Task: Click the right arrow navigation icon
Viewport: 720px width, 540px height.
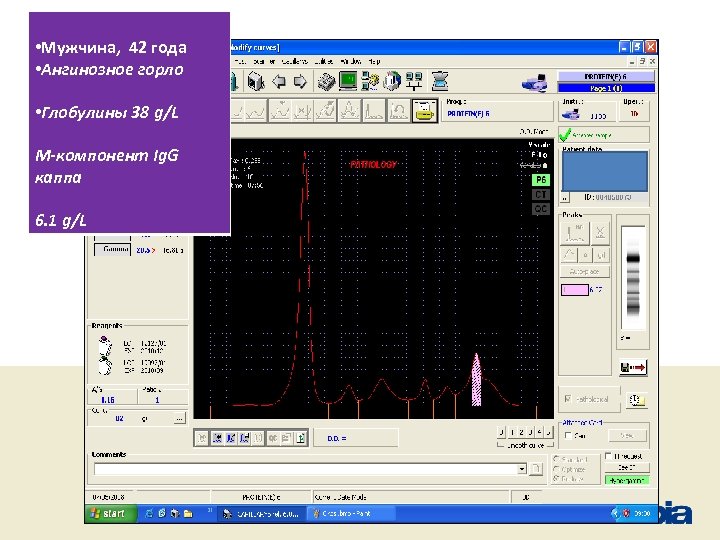Action: [299, 80]
